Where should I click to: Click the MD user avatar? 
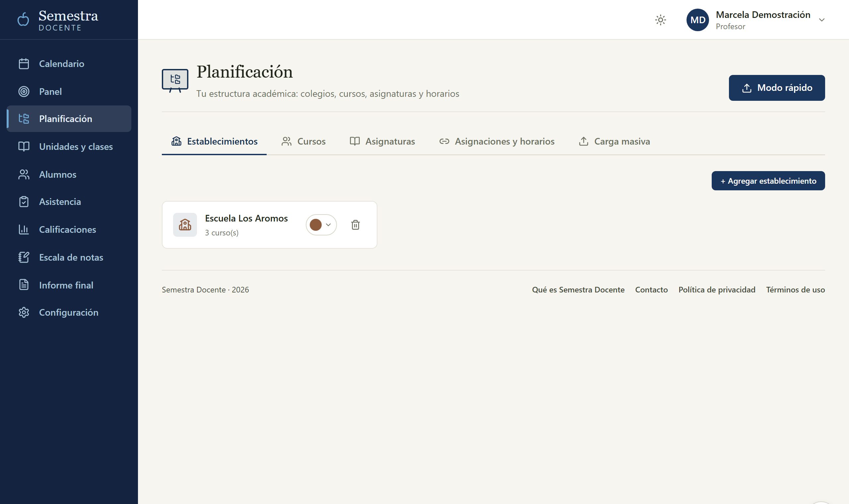click(x=697, y=20)
